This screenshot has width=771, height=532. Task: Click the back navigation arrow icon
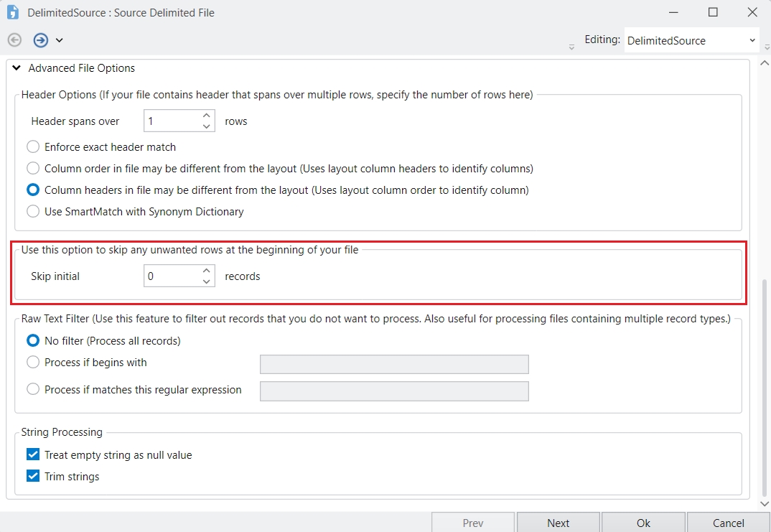14,40
